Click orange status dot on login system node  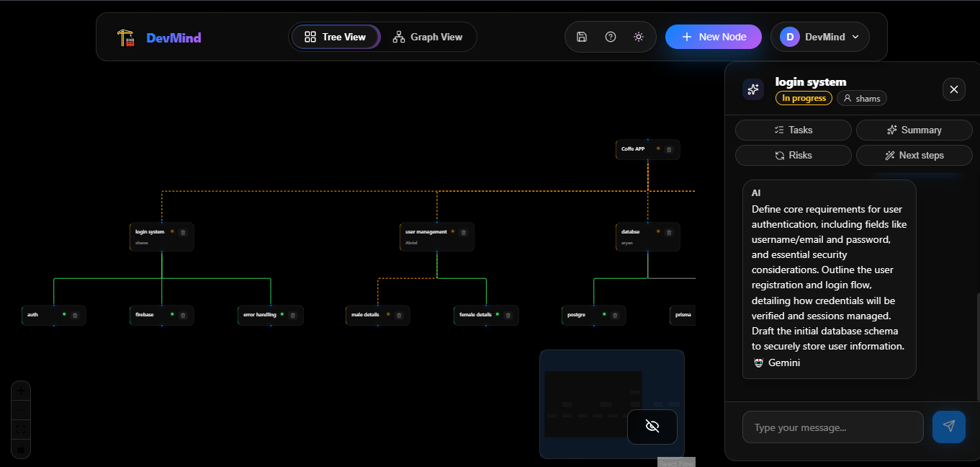point(172,231)
